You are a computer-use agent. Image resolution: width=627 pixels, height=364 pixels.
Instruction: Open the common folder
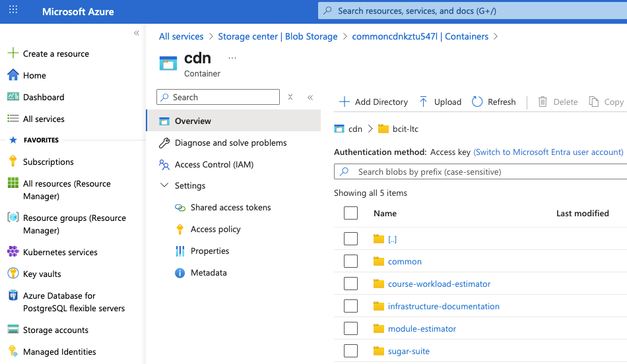coord(405,261)
